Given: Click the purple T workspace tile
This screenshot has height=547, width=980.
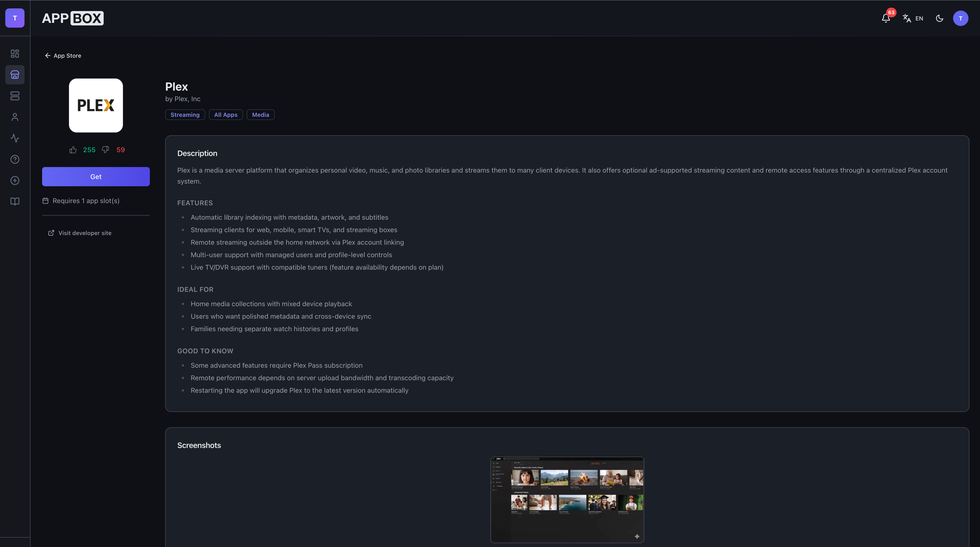Looking at the screenshot, I should pos(15,18).
